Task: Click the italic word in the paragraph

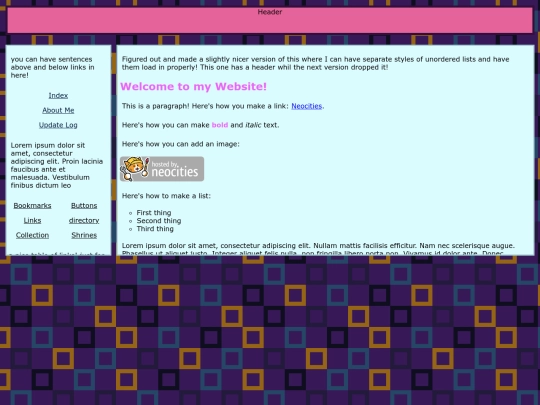Action: click(253, 125)
